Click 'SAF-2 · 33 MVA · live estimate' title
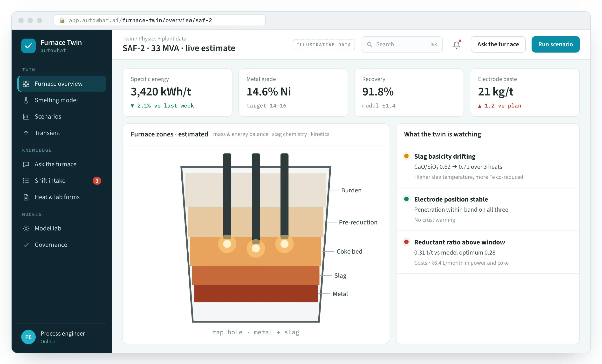This screenshot has width=602, height=364. [x=179, y=48]
